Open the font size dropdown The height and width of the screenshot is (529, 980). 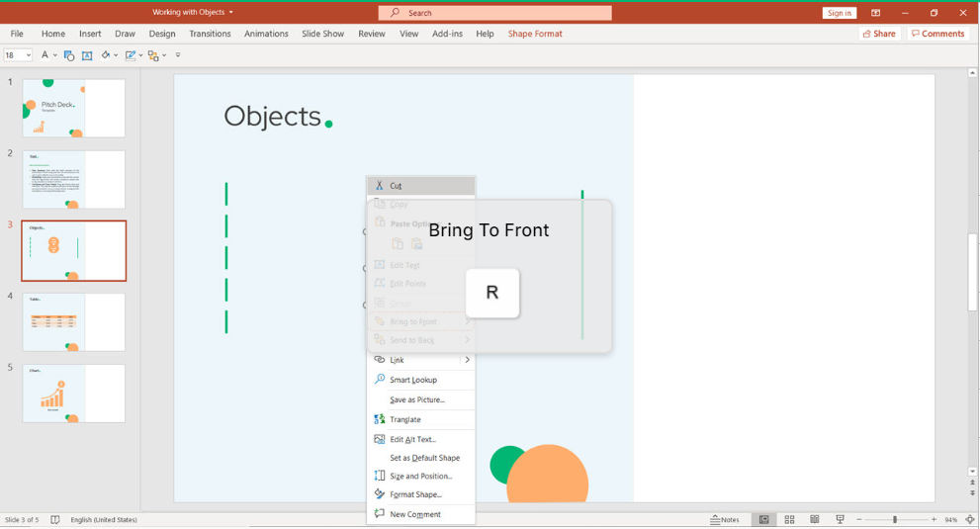pyautogui.click(x=28, y=55)
